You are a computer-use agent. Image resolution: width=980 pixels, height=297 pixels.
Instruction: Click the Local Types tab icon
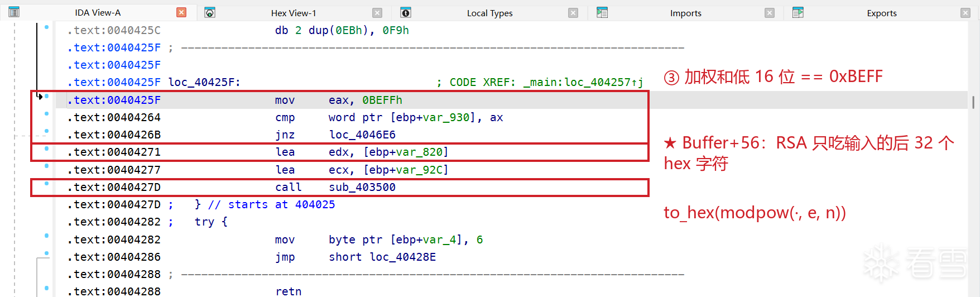(406, 13)
